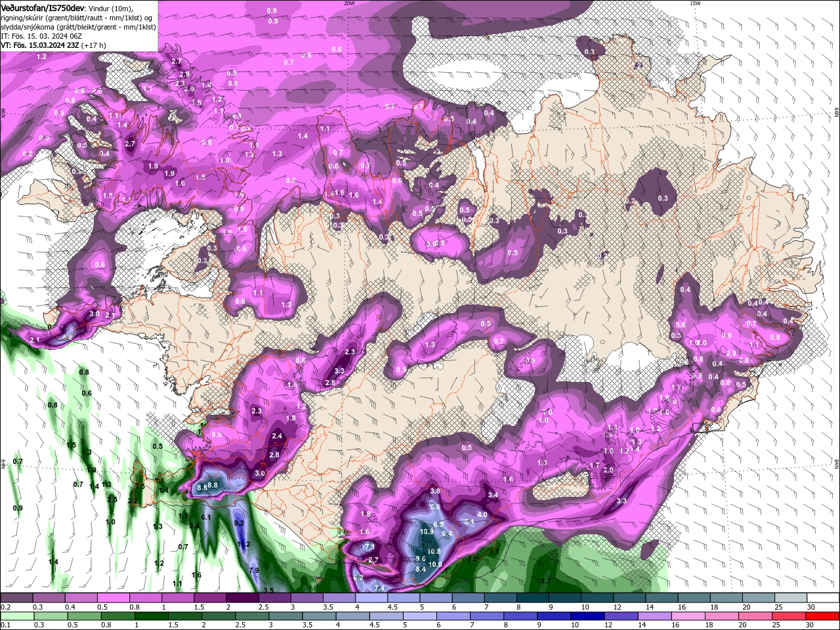Screen dimensions: 840x630
Task: Click the 20W longitude label
Action: (x=348, y=3)
